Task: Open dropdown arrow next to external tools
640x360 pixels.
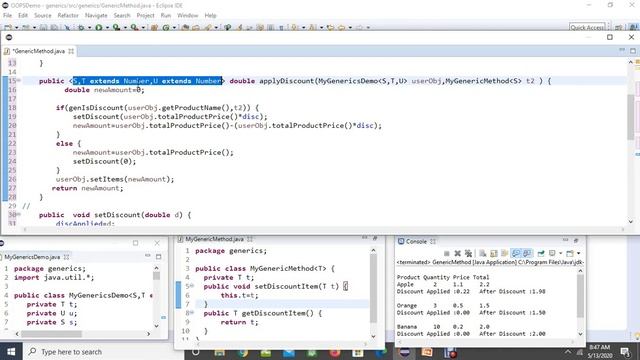Action: 143,28
